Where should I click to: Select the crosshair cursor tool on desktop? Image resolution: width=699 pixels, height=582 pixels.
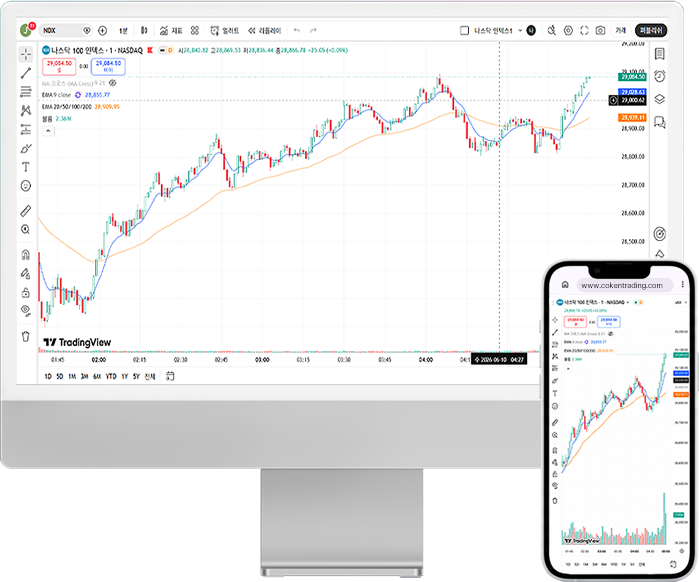click(26, 54)
